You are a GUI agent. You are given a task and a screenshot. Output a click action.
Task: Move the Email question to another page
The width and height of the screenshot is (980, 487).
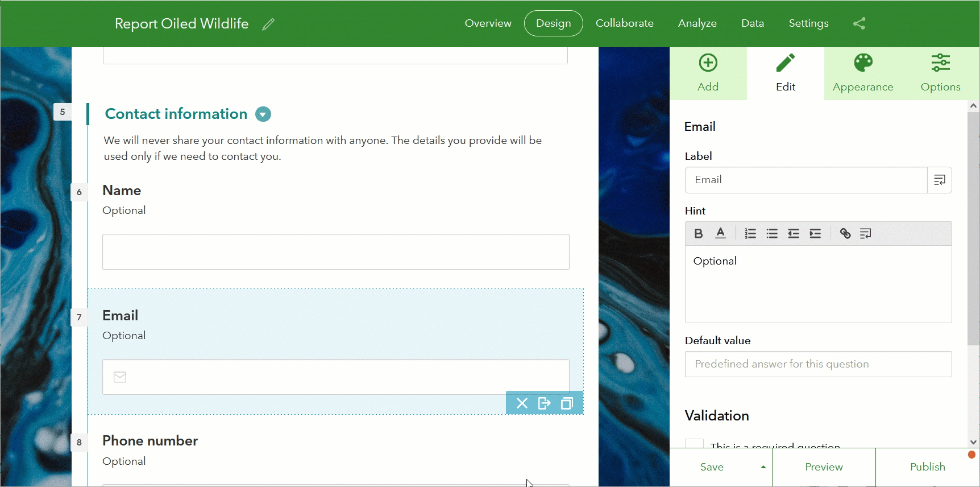click(x=544, y=403)
